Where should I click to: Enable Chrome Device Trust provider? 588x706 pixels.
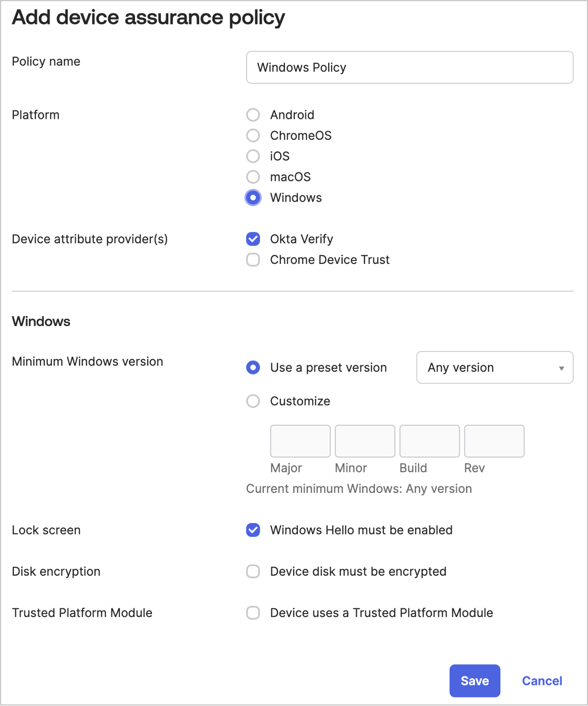(253, 260)
